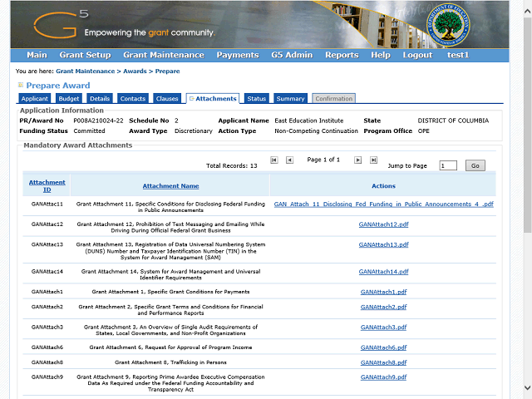Viewport: 532px width, 399px height.
Task: Open the Summary tab
Action: click(290, 99)
